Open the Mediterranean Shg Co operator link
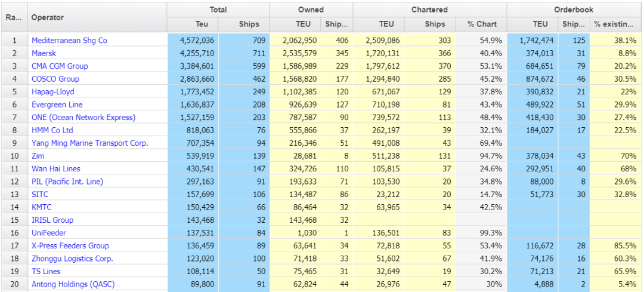 pos(69,41)
